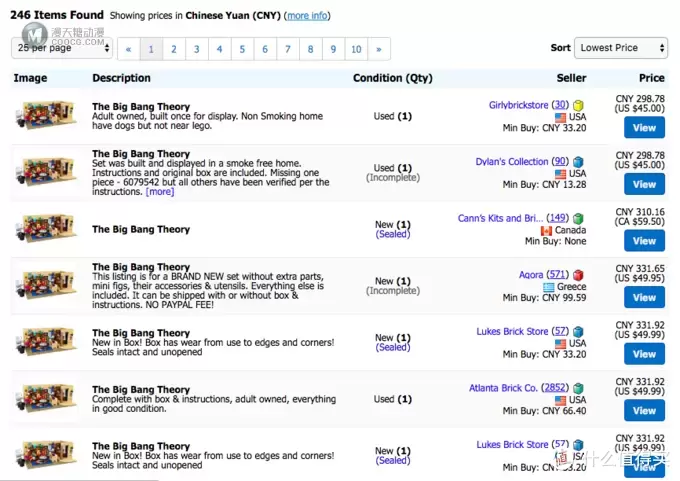Click blue cube icon beside Dylan's Collection
The image size is (680, 481).
[x=578, y=162]
